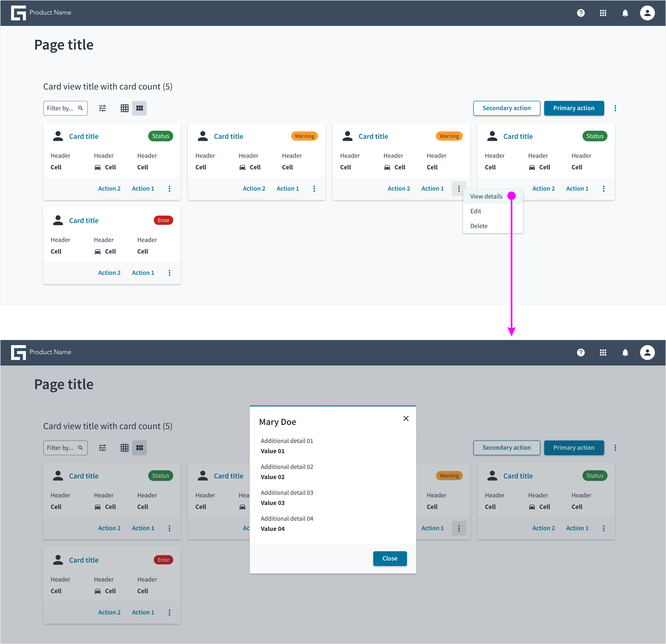Click the upper Primary action button
Image resolution: width=666 pixels, height=644 pixels.
(x=573, y=108)
